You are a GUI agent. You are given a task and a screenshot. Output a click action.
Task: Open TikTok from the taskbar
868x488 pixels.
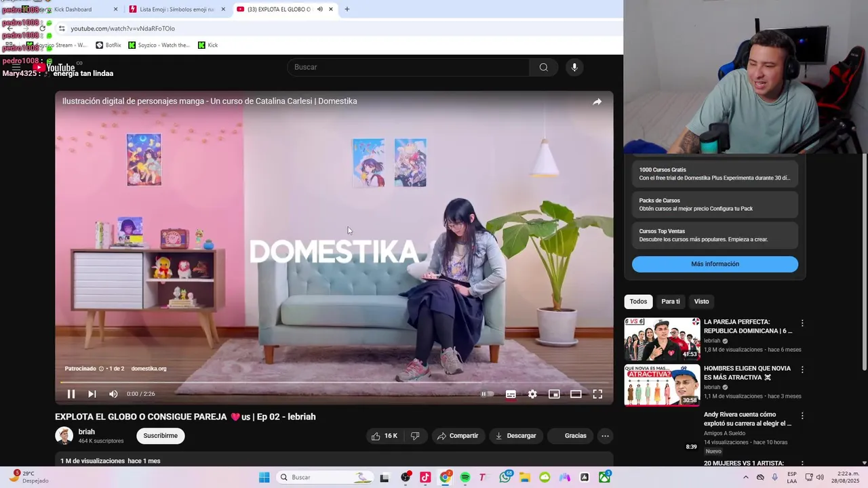[425, 477]
